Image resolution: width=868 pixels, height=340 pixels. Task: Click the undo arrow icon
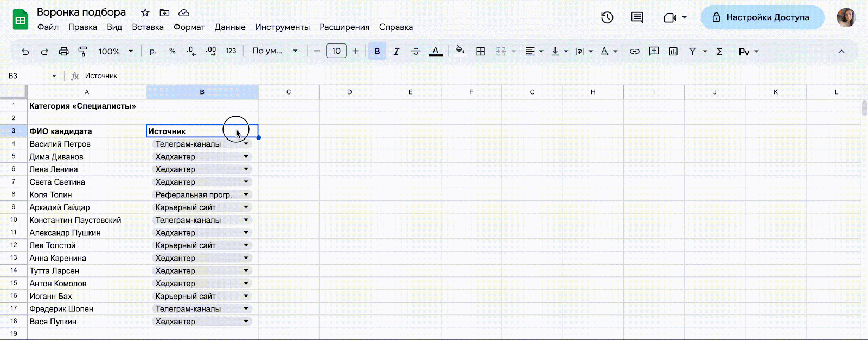click(25, 51)
